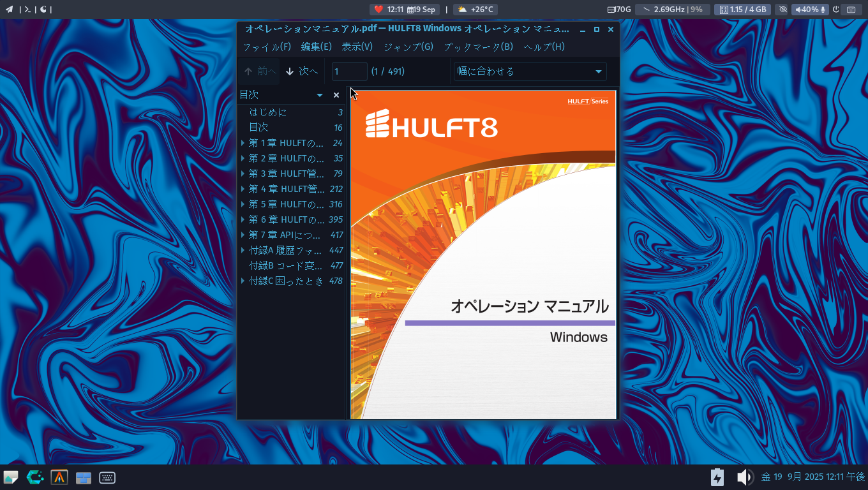Close the 目次 side pane

click(336, 95)
